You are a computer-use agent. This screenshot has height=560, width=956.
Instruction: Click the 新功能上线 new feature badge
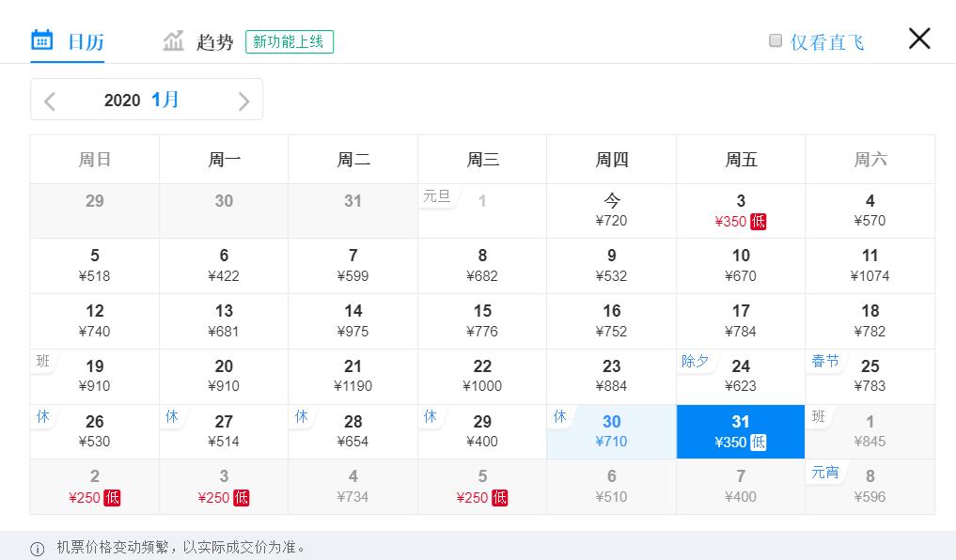289,41
